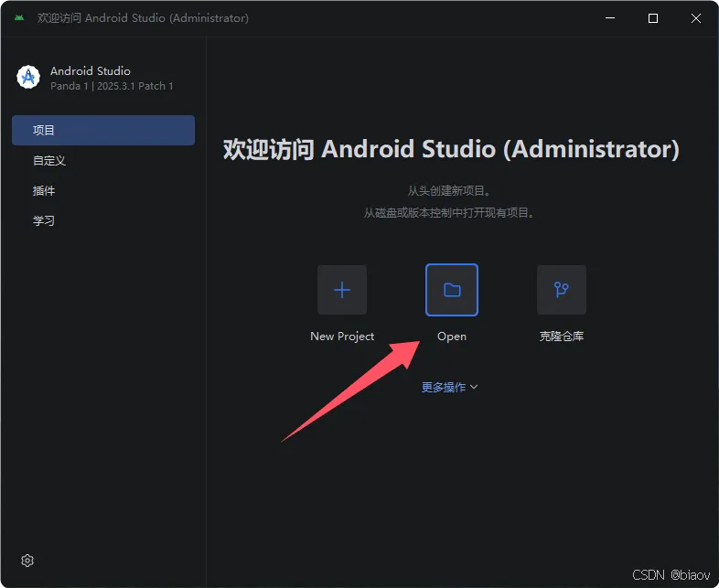The height and width of the screenshot is (588, 719).
Task: Click the Android Studio product name text
Action: pos(91,71)
